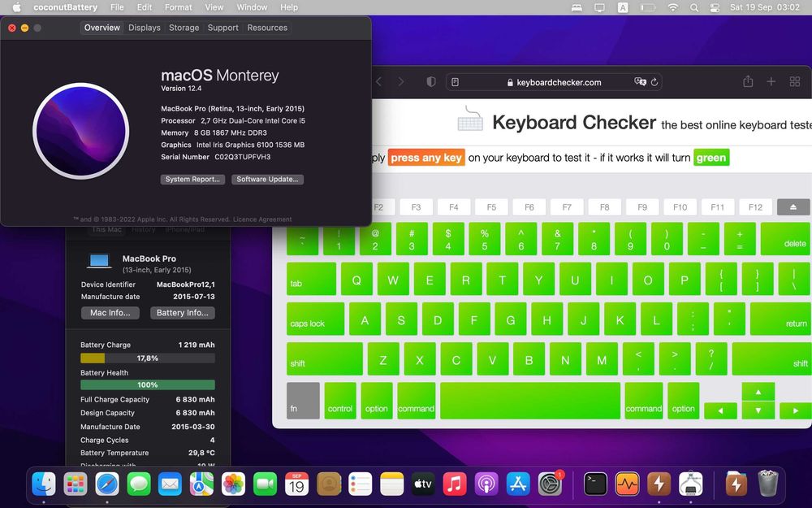Click Battery Info in coconutBattery
Viewport: 812px width, 508px height.
pos(182,313)
